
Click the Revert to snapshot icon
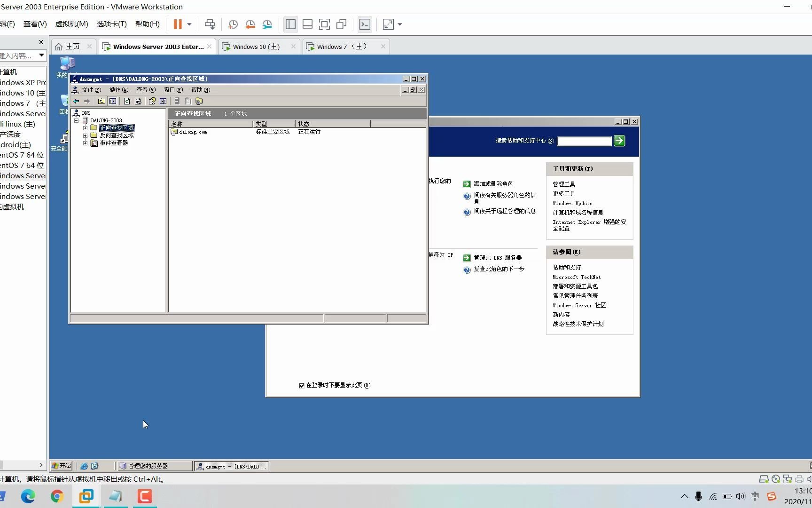pos(250,24)
